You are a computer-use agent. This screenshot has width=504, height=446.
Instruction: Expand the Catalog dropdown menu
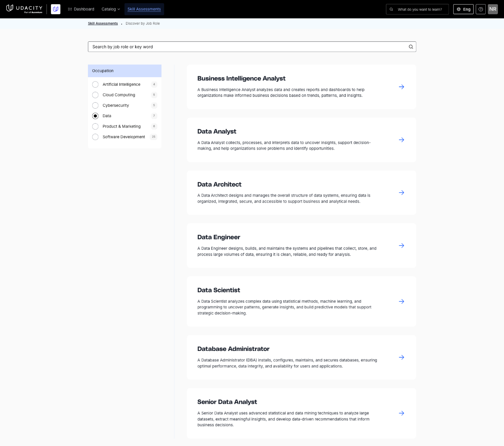[x=111, y=9]
